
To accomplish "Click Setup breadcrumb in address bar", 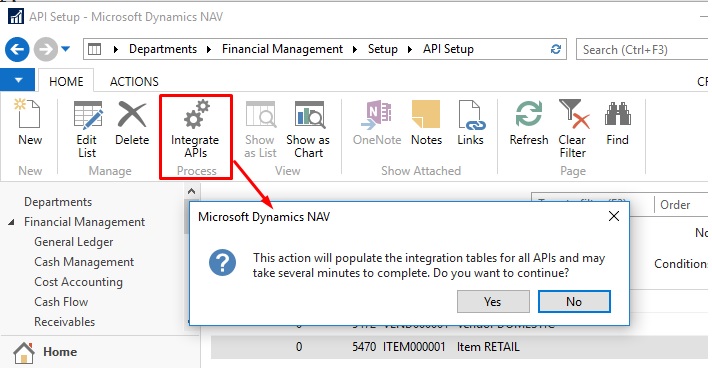I will (x=382, y=49).
